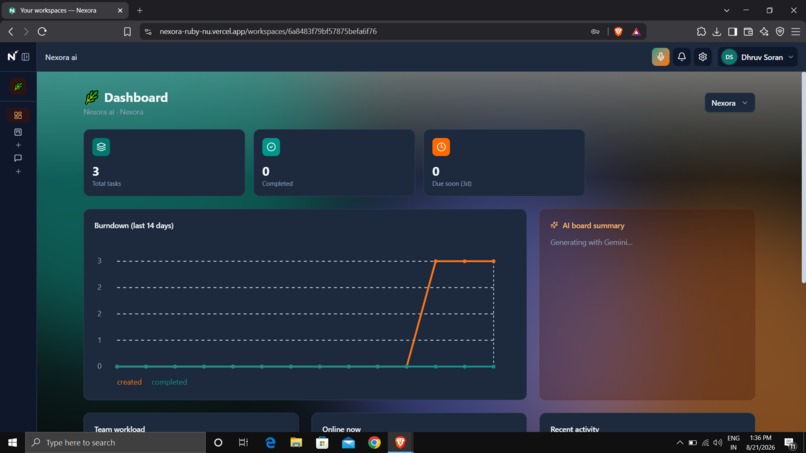Click the orange peak point on burndown chart

[x=436, y=261]
